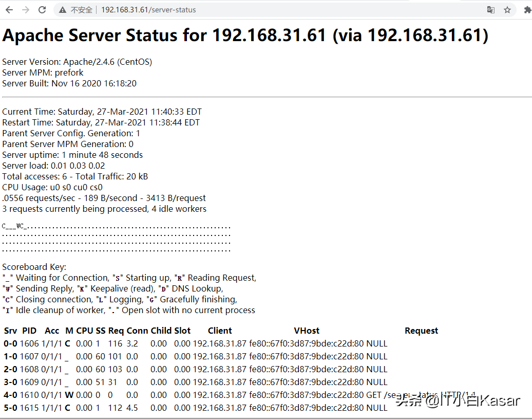Select 'Parent Server MPM Generation: 0'
The image size is (532, 419).
[x=68, y=144]
